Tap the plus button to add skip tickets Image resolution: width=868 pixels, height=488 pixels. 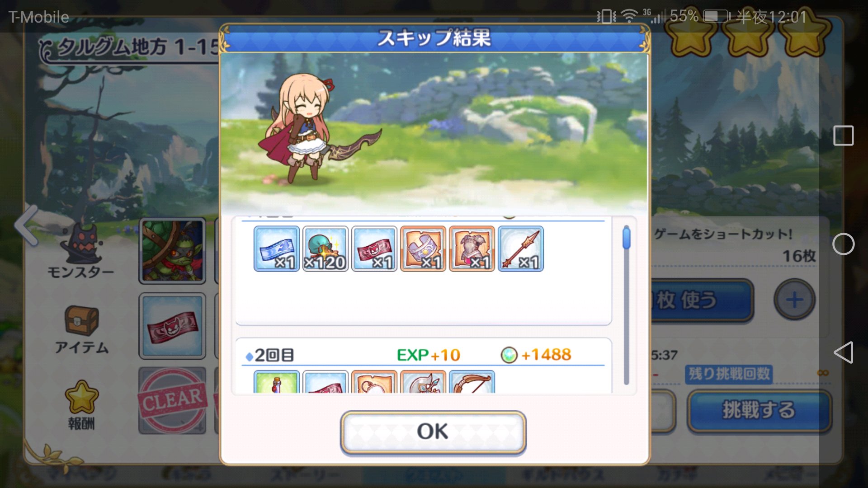(x=794, y=300)
